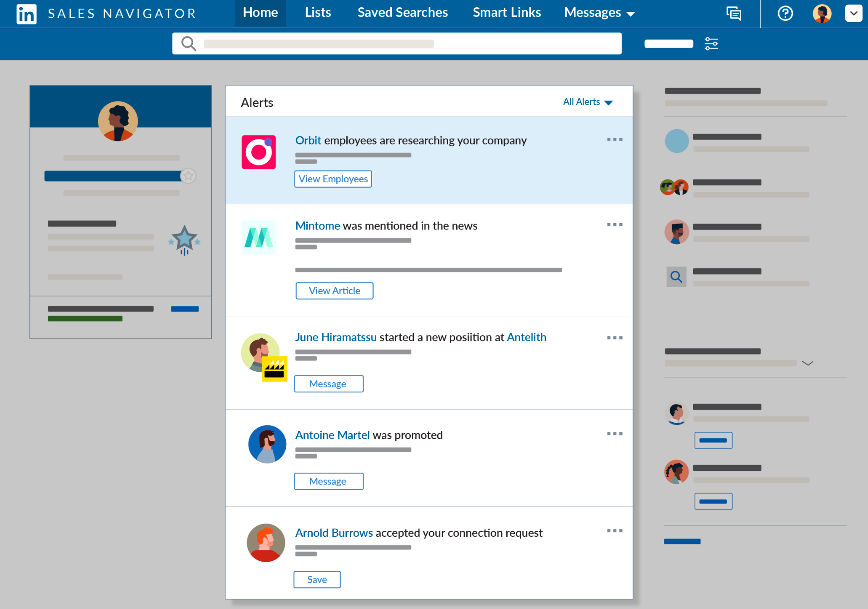Message Antoine Martel
Viewport: 868px width, 609px height.
tap(329, 481)
